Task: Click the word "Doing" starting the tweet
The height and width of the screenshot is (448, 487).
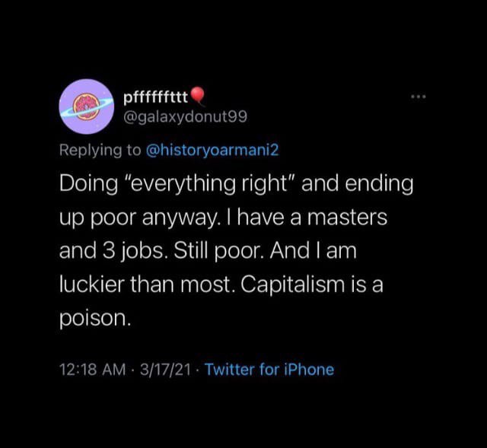Action: (85, 184)
